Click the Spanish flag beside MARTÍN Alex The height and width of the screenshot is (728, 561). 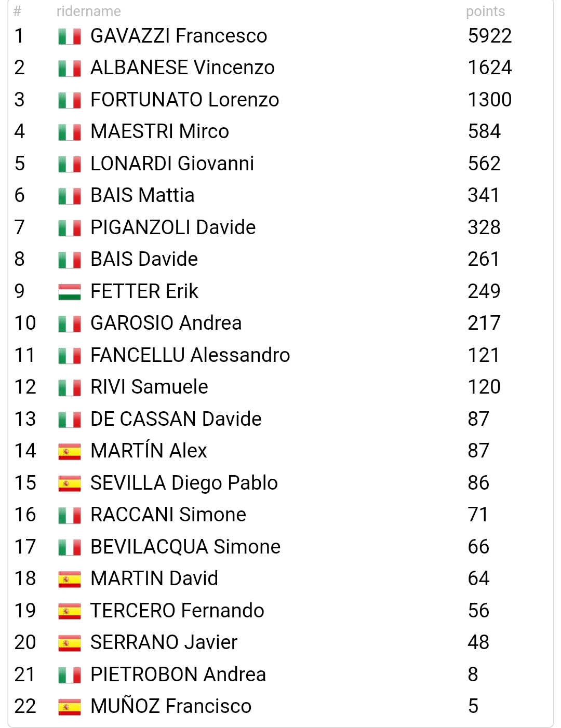pyautogui.click(x=70, y=452)
